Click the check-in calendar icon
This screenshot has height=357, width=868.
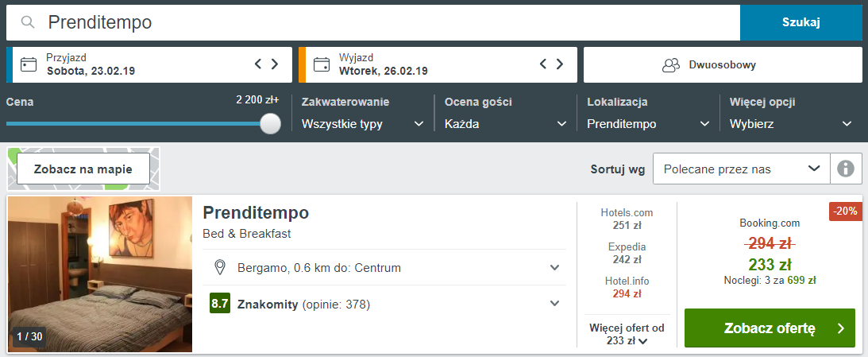pos(29,64)
